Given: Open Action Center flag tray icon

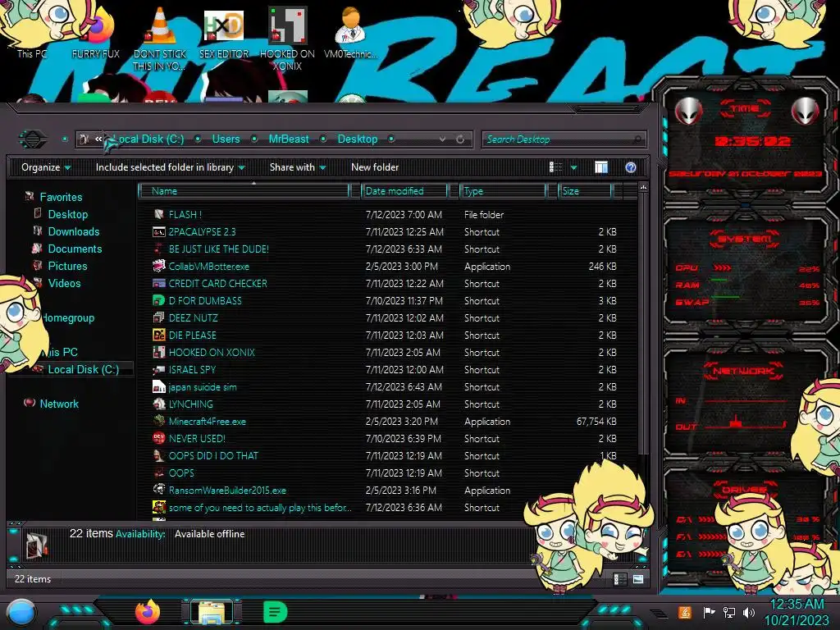Looking at the screenshot, I should coord(709,612).
